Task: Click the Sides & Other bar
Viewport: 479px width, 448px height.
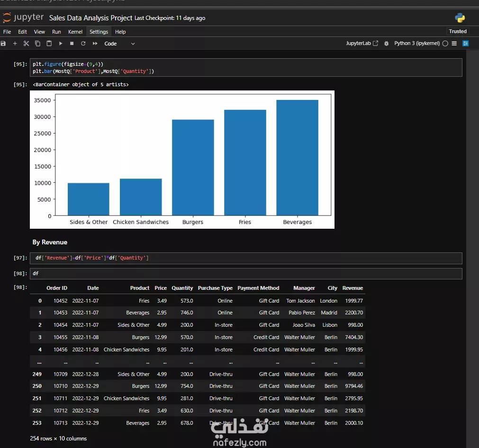Action: pos(89,199)
